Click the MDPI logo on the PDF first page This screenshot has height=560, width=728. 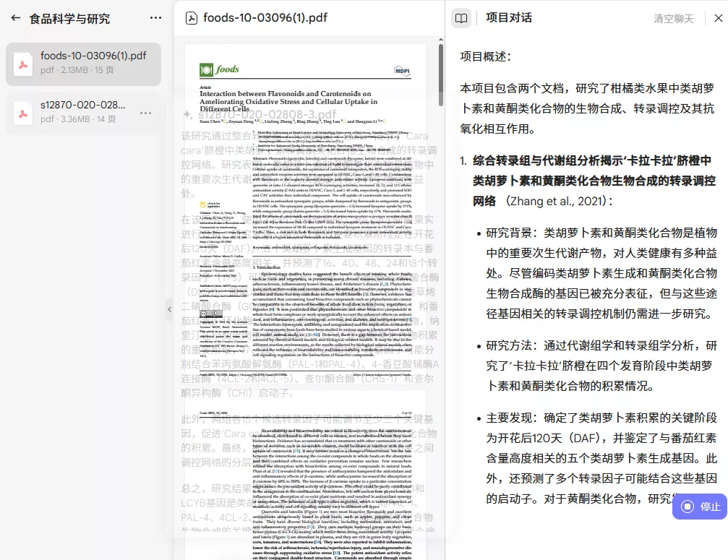tap(403, 70)
